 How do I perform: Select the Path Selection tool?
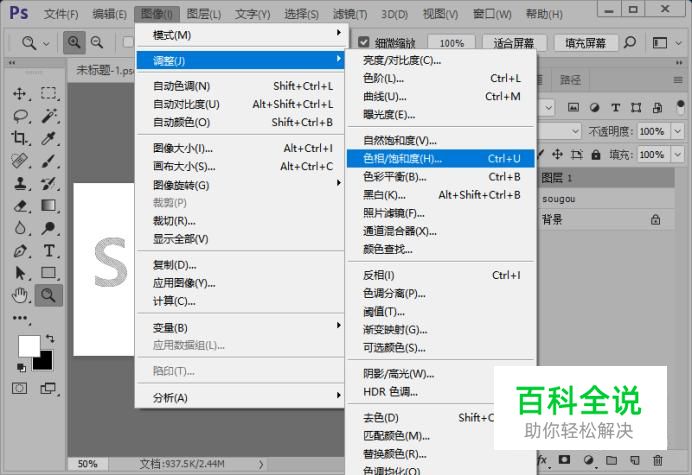pyautogui.click(x=19, y=273)
